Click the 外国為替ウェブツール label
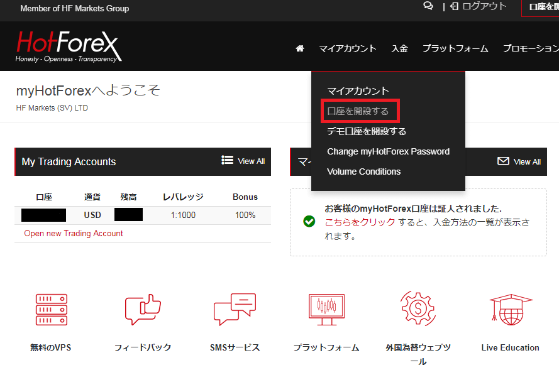The width and height of the screenshot is (559, 392). 418,354
